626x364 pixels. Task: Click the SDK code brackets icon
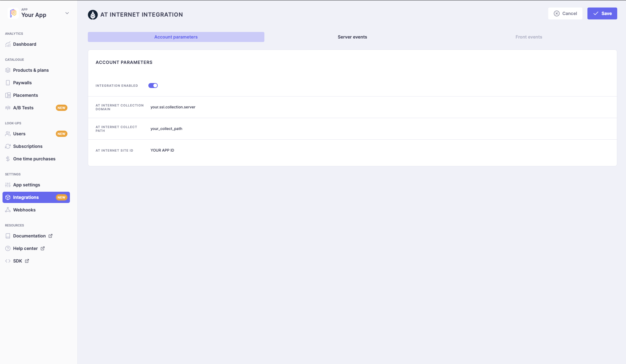point(8,261)
